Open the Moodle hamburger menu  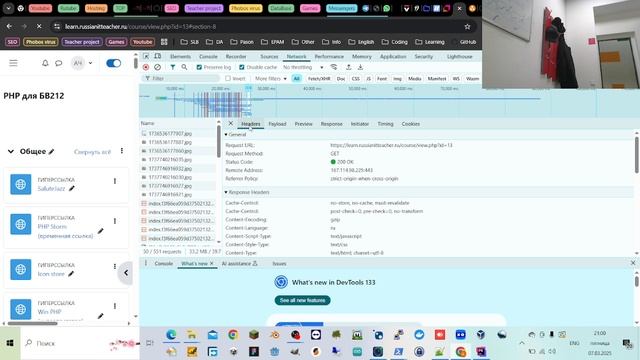(13, 63)
